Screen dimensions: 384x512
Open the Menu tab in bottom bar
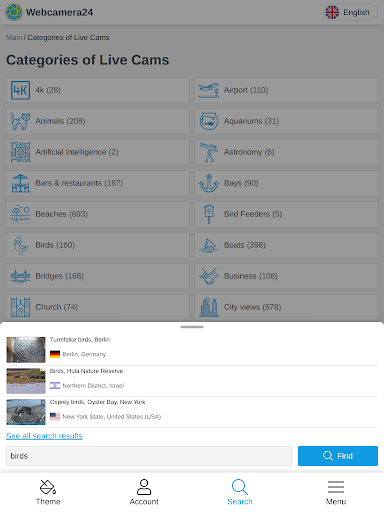tap(336, 492)
